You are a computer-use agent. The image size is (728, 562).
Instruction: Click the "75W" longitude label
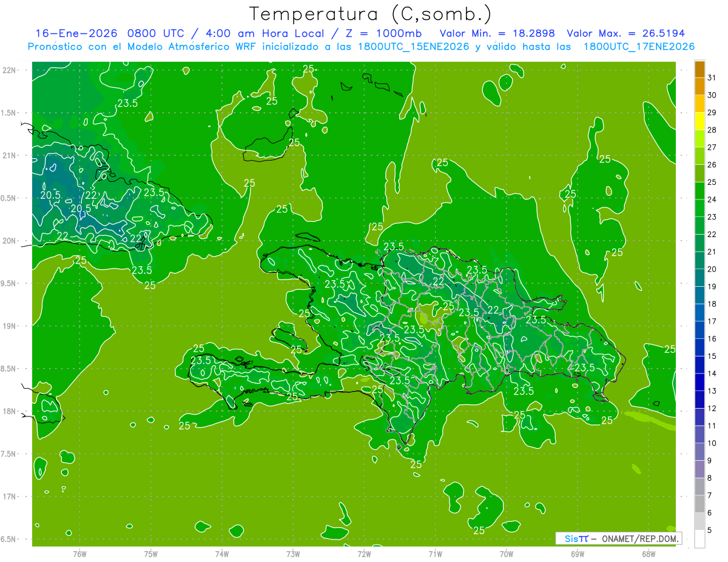(x=150, y=554)
